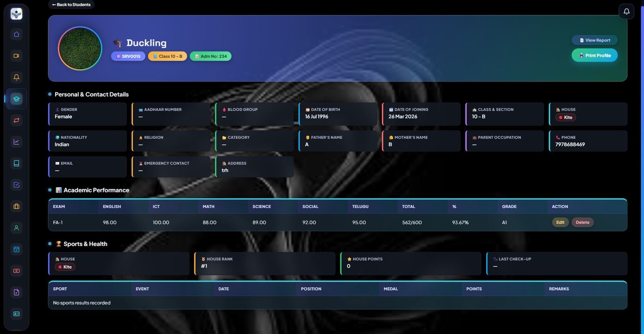The height and width of the screenshot is (334, 644).
Task: Click the date of birth 16 Jul 1996
Action: coord(316,117)
